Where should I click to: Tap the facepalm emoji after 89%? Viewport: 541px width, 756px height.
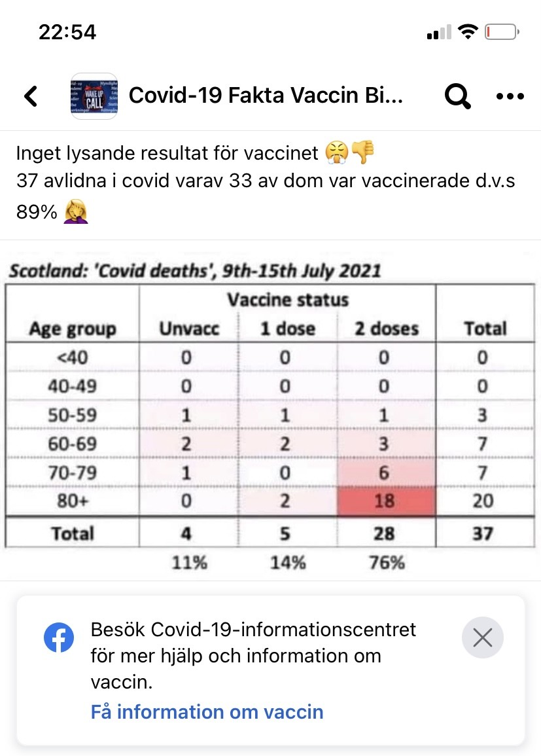coord(76,211)
